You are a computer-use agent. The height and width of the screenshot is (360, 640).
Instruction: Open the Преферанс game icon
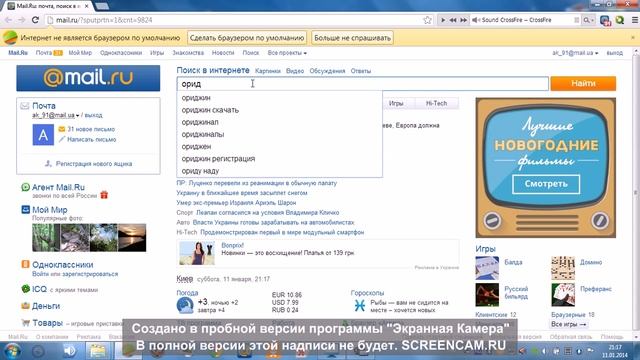point(563,295)
